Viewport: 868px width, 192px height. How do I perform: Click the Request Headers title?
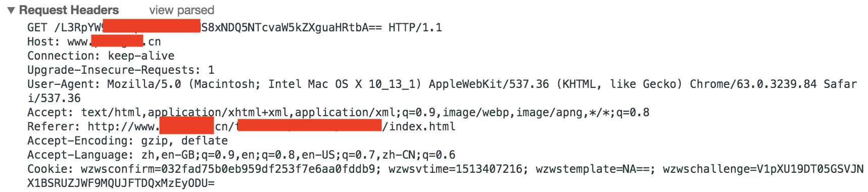(69, 10)
